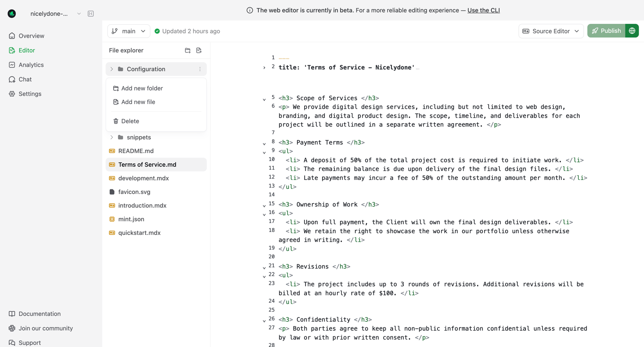Select Delete in the context menu

(156, 121)
